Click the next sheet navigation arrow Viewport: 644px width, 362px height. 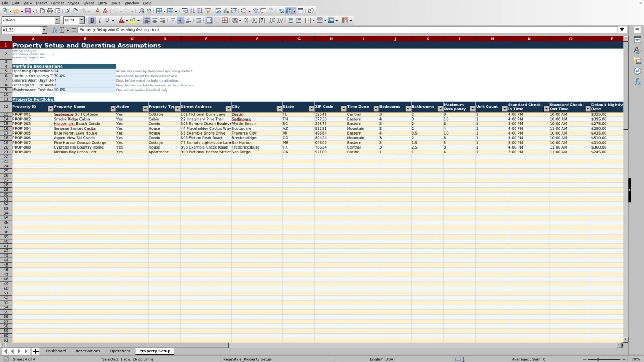(x=19, y=351)
